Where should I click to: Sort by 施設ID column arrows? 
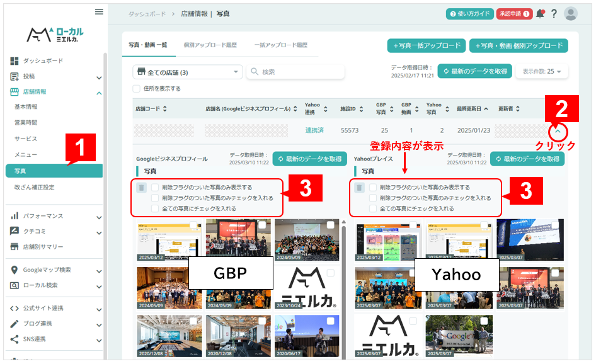[x=361, y=109]
